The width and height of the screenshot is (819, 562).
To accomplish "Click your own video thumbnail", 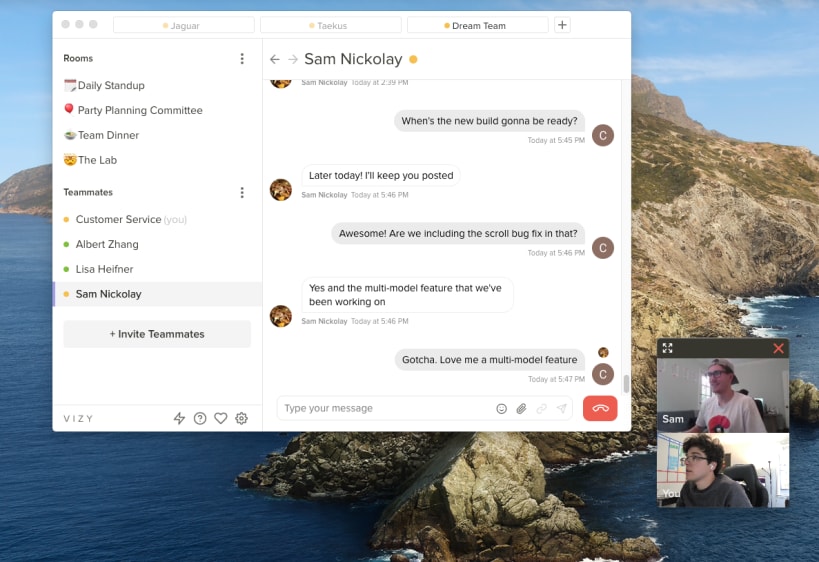I will 723,470.
